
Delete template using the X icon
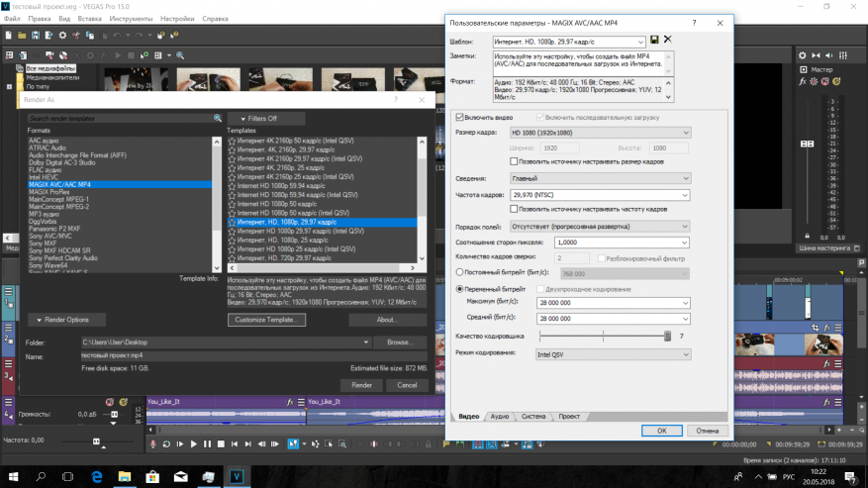(x=668, y=40)
